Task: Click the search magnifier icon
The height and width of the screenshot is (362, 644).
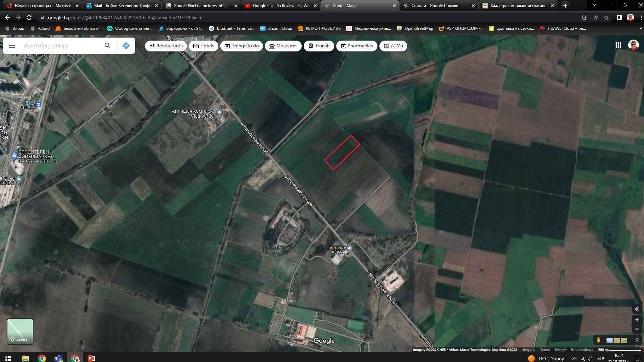Action: tap(107, 46)
